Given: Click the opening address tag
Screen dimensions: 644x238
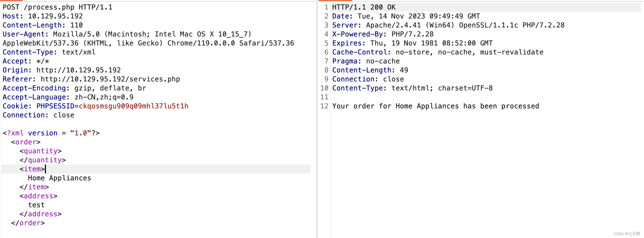Looking at the screenshot, I should [39, 196].
